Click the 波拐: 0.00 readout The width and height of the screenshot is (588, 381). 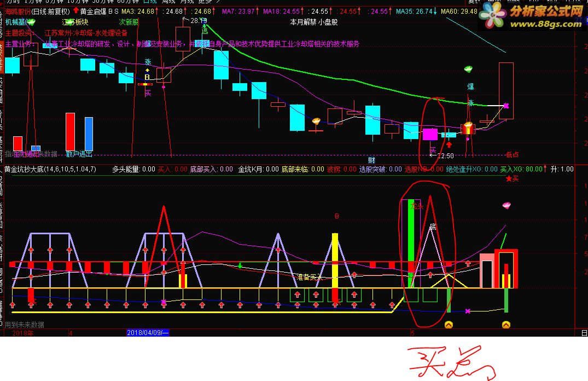tap(342, 169)
